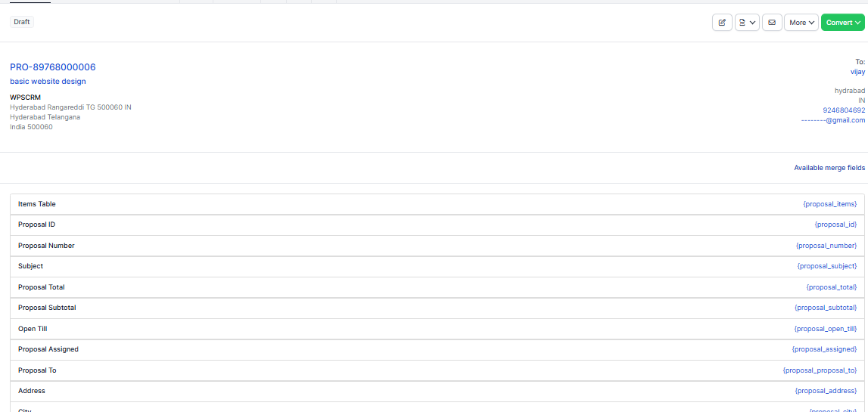
Task: Click the {proposal_total} merge field
Action: [x=832, y=287]
